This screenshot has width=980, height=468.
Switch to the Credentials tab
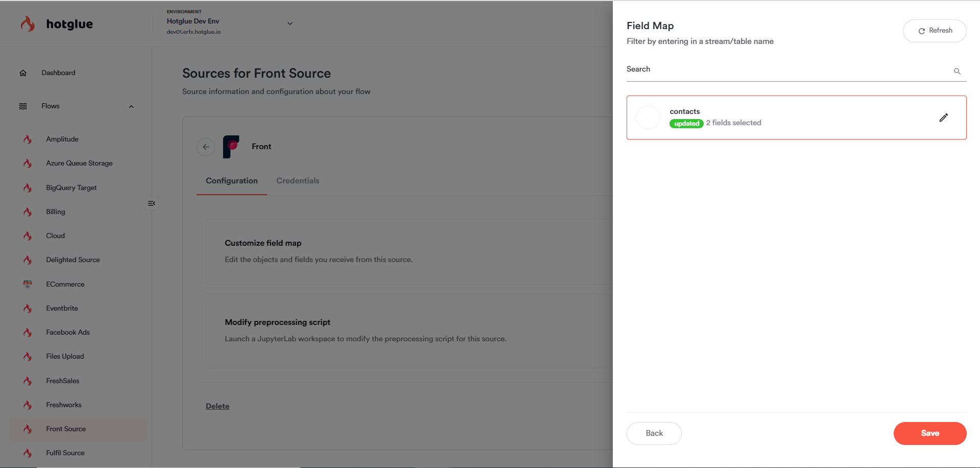(x=298, y=181)
